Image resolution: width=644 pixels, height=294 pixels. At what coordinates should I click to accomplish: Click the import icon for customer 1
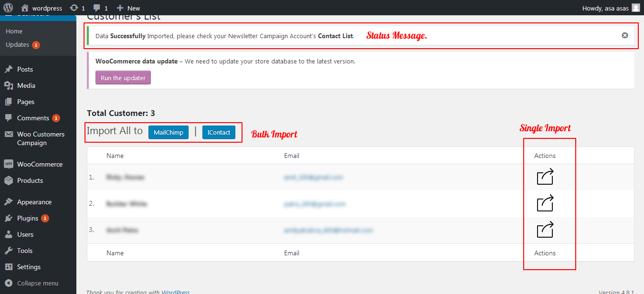[545, 177]
